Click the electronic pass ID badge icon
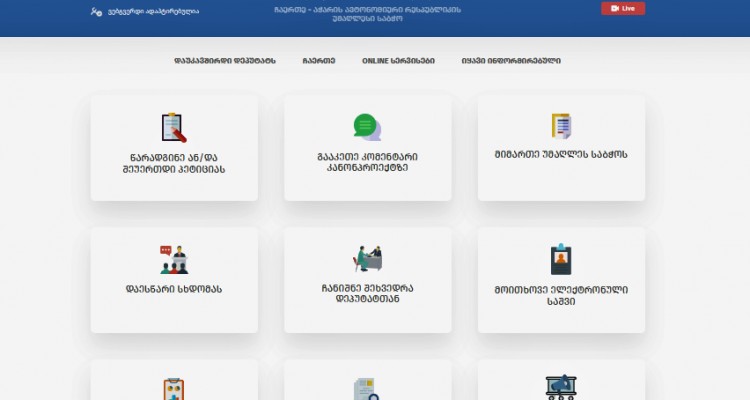Viewport: 750px width, 400px height. [561, 259]
